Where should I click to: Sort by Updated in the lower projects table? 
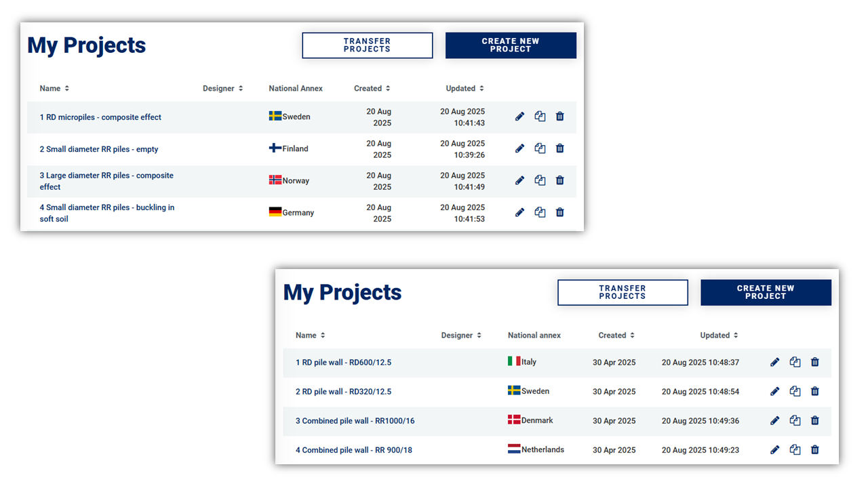click(x=719, y=335)
